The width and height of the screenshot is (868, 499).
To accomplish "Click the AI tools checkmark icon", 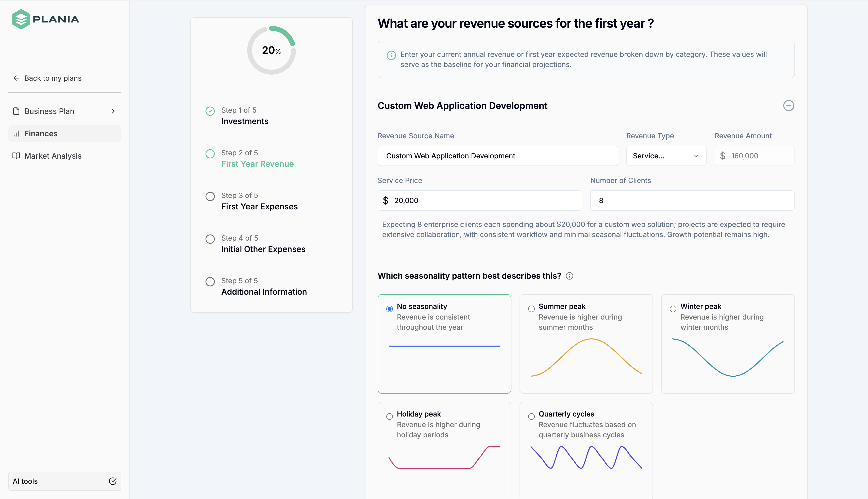I will point(112,481).
